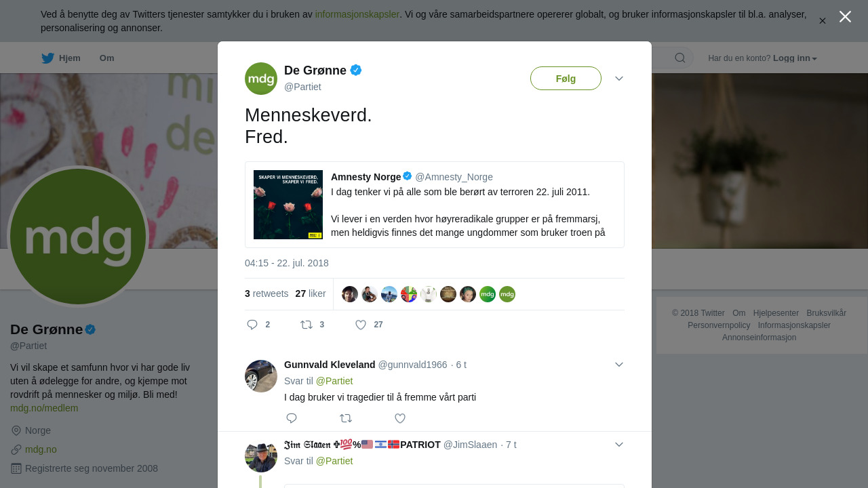The image size is (868, 488).
Task: View the 27 liker list
Action: 311,293
